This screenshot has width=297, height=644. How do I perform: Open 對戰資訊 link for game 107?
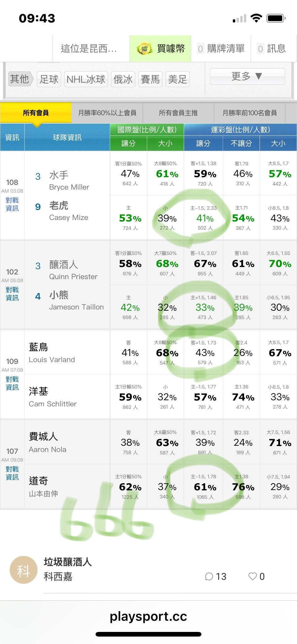[x=12, y=473]
